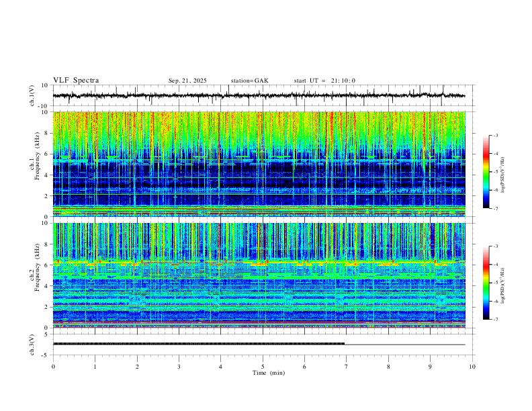
Task: Click the "1" minute tick on time axis
Action: point(95,367)
